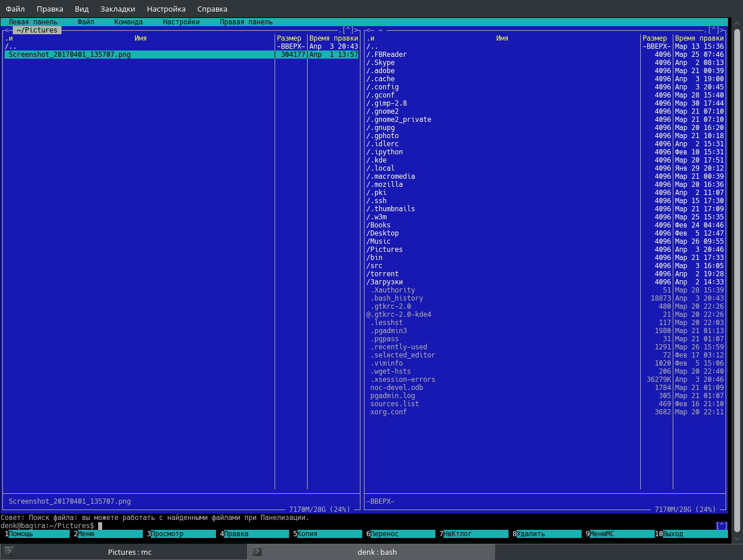The image size is (743, 560).
Task: Click the [^] indicator in left panel header
Action: 348,30
